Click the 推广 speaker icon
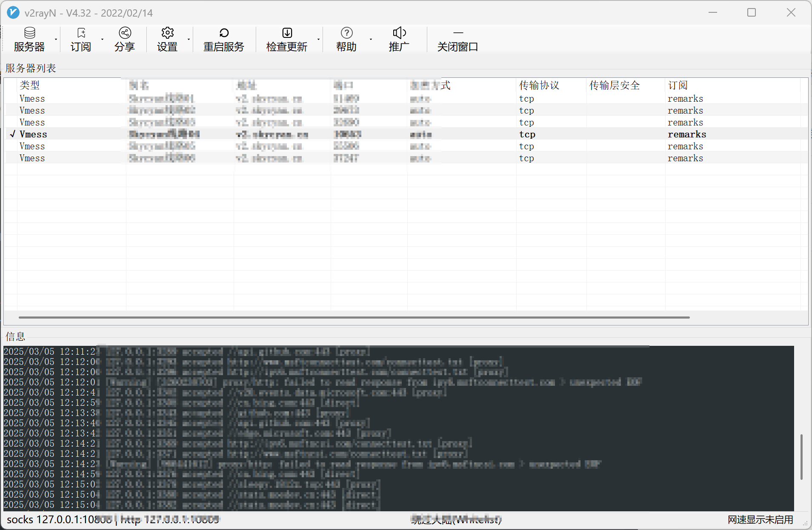Image resolution: width=812 pixels, height=530 pixels. pyautogui.click(x=399, y=39)
